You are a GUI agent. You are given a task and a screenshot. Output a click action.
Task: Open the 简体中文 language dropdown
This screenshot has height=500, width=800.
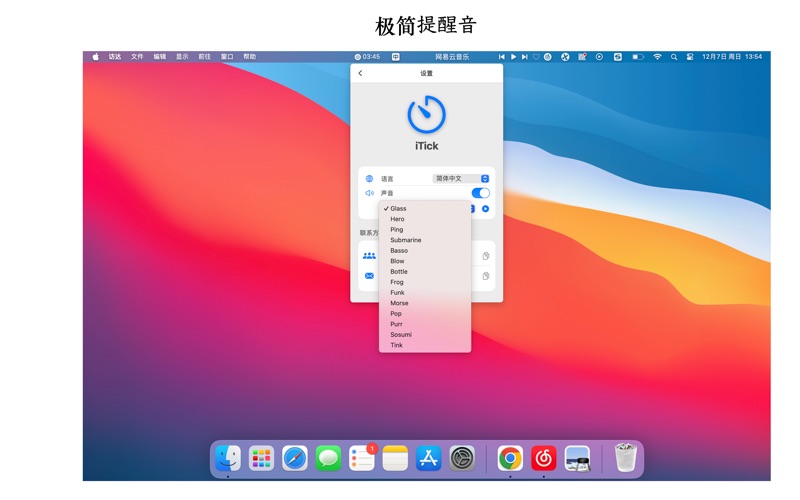click(461, 179)
